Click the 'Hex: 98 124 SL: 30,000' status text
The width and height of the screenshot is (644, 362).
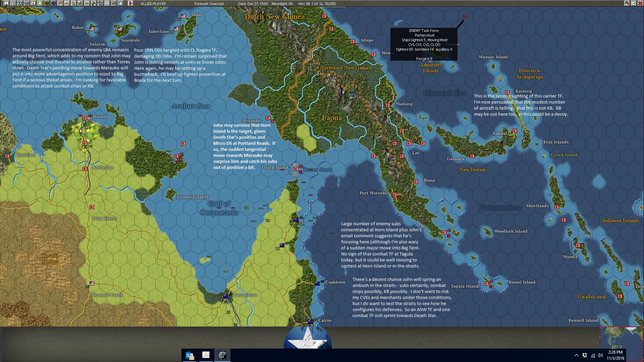tap(317, 4)
